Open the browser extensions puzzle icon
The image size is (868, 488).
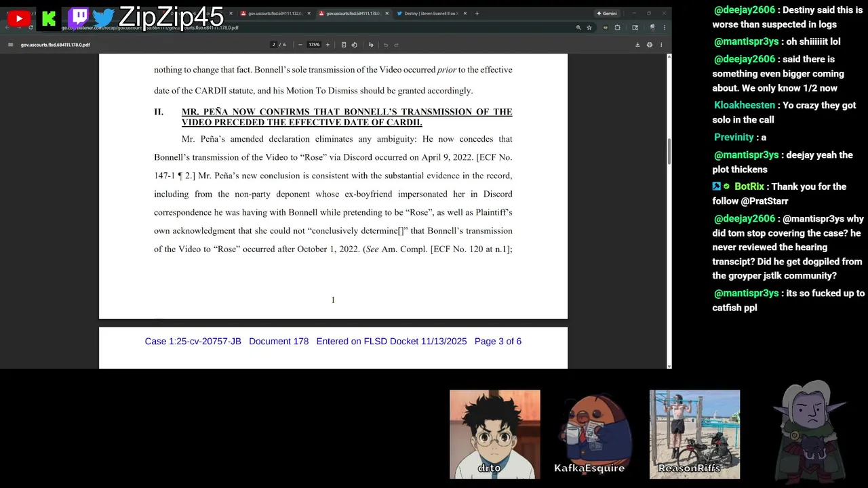617,28
